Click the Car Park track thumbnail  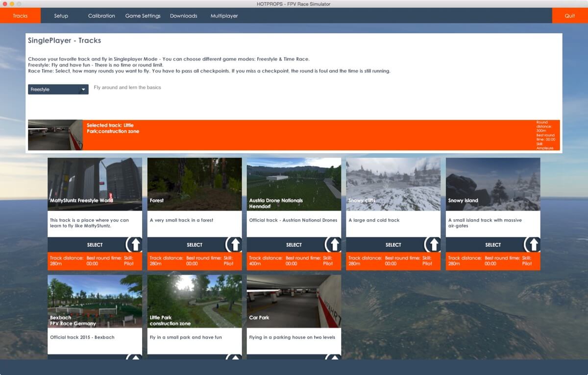coord(294,301)
